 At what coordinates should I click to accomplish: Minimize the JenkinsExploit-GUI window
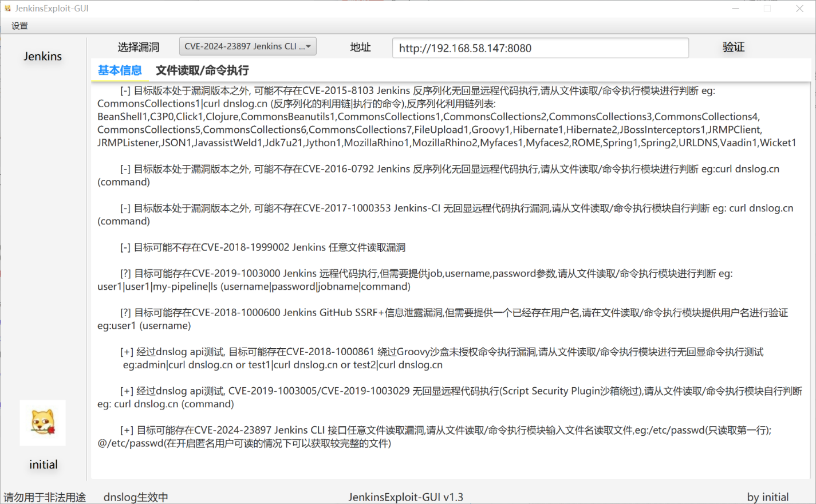pos(736,9)
